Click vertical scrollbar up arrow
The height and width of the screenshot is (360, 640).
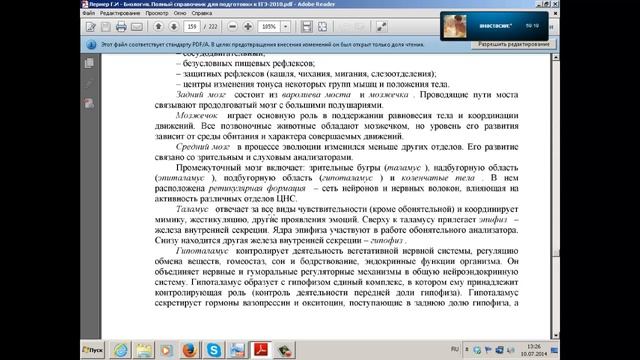pos(556,58)
